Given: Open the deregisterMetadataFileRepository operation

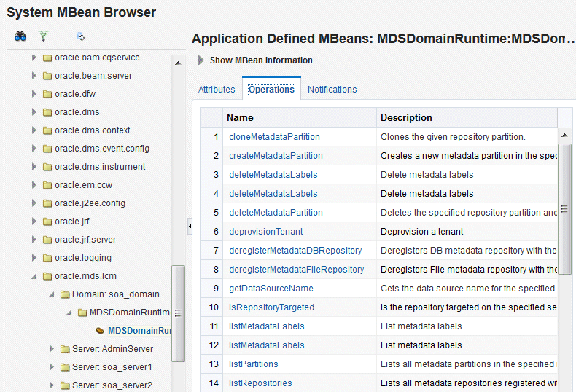Looking at the screenshot, I should click(297, 270).
